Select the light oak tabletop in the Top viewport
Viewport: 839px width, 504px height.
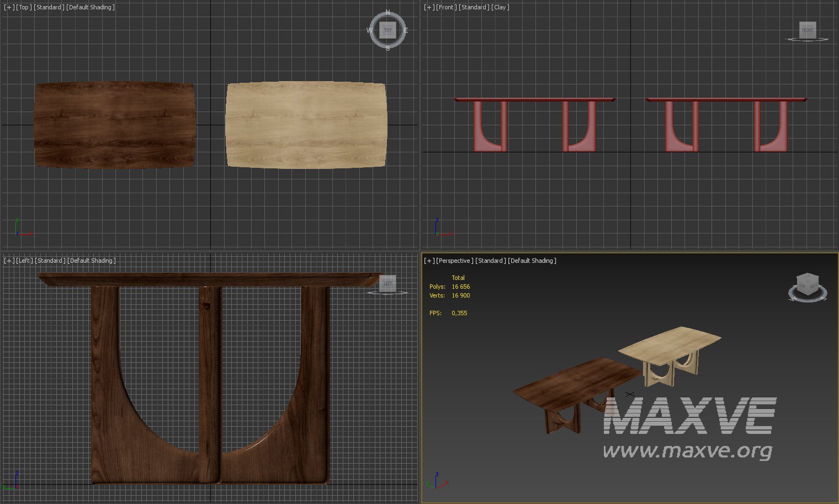[306, 125]
